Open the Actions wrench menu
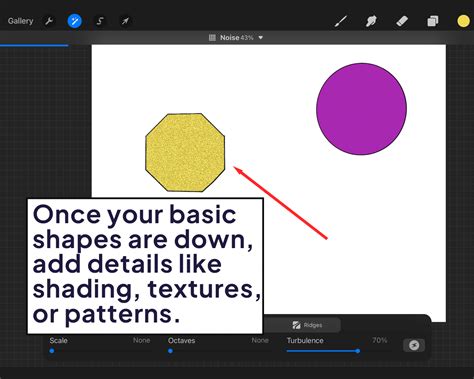The width and height of the screenshot is (474, 379). pyautogui.click(x=49, y=21)
